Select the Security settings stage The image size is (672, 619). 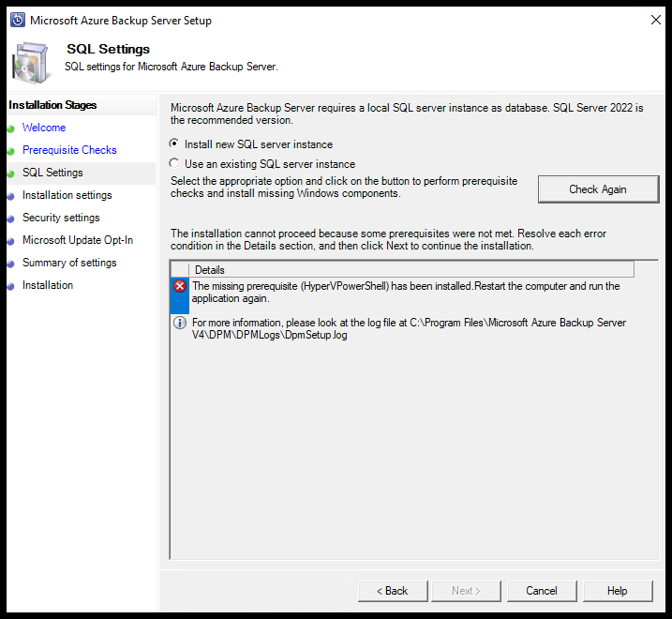(61, 218)
